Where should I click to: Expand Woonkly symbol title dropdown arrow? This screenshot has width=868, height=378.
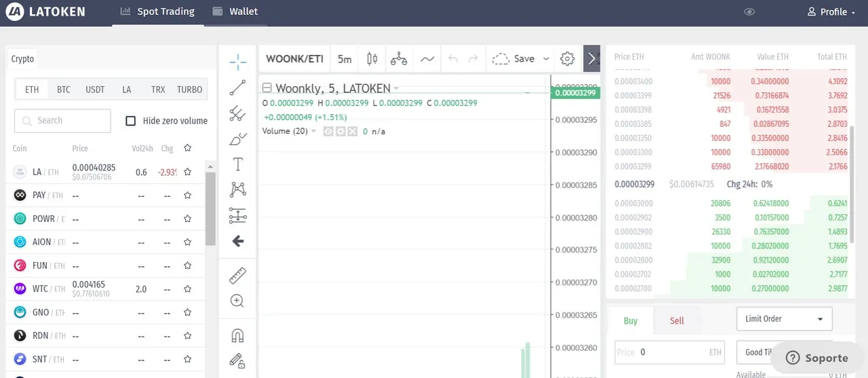(396, 89)
